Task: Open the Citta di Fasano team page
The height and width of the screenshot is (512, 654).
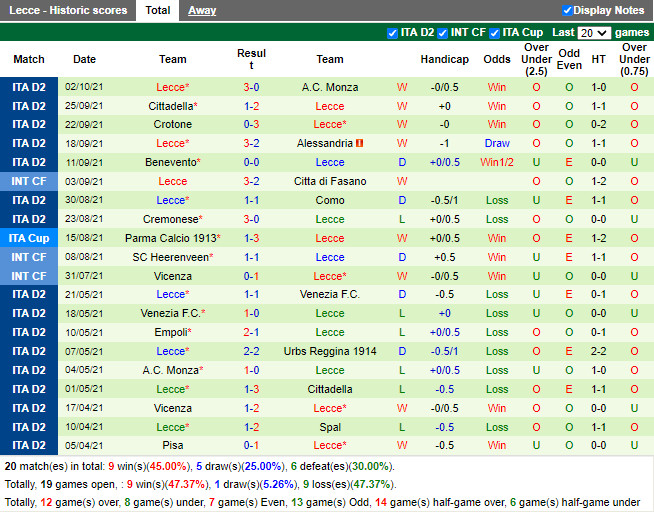Action: 330,182
